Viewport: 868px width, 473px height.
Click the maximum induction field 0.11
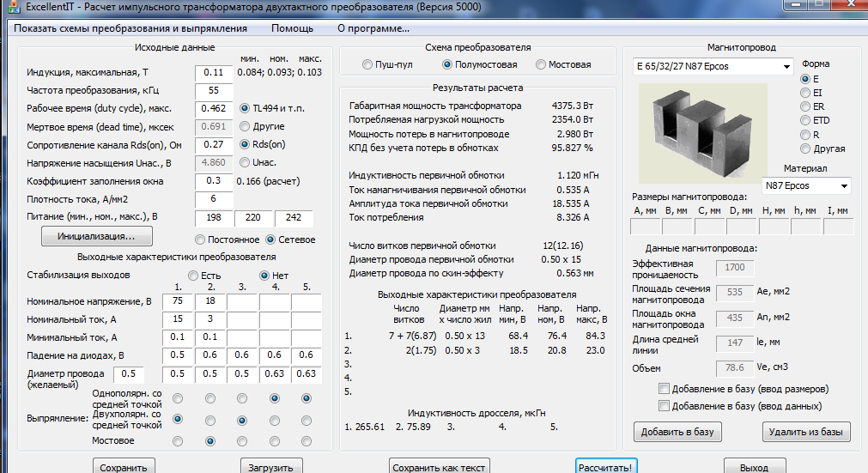click(214, 72)
